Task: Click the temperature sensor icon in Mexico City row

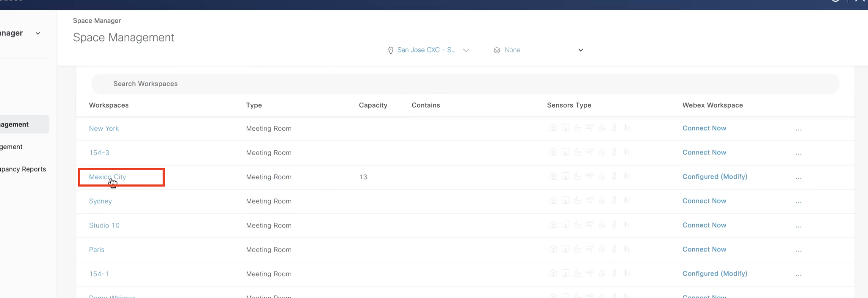Action: pos(614,176)
